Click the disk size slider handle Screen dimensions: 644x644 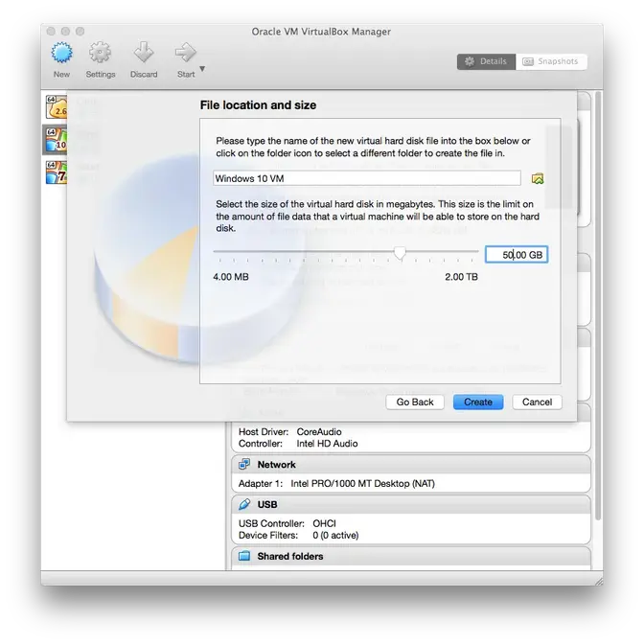[400, 252]
